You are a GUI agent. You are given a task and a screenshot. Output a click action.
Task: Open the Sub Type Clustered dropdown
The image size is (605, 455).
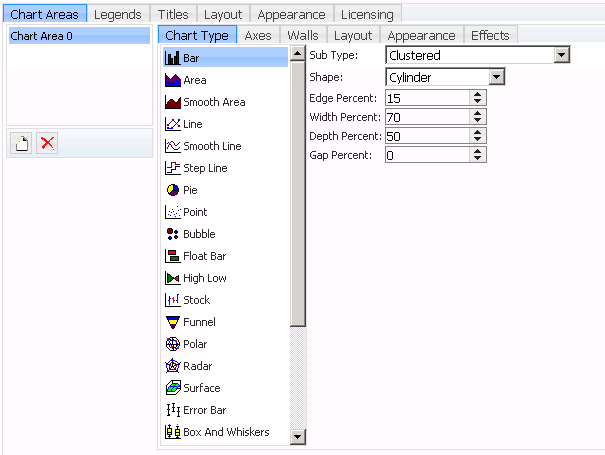[x=561, y=55]
